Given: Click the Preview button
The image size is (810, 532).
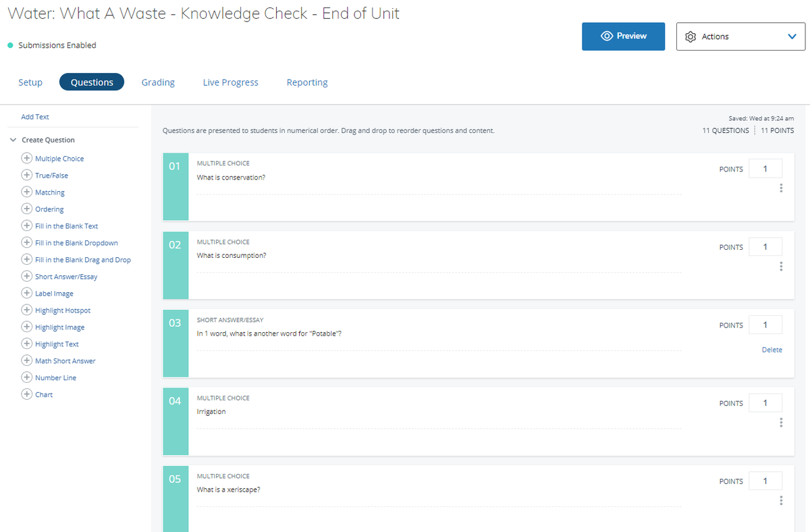Looking at the screenshot, I should tap(623, 36).
